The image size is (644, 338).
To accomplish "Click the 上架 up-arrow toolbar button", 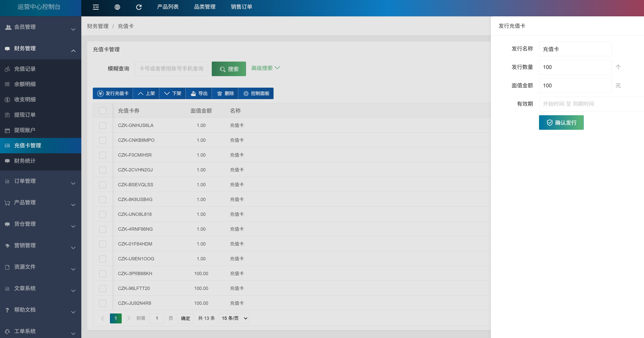I will pos(146,94).
